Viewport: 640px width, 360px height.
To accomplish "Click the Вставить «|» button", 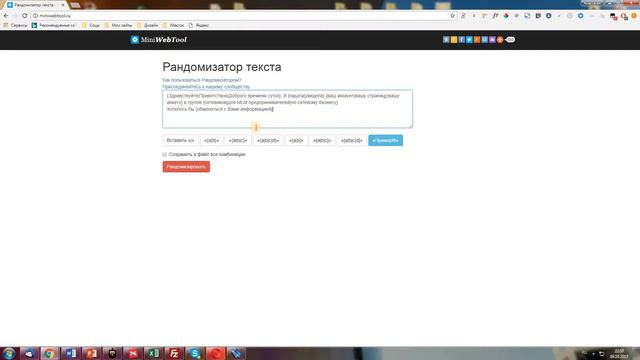I will pos(180,140).
